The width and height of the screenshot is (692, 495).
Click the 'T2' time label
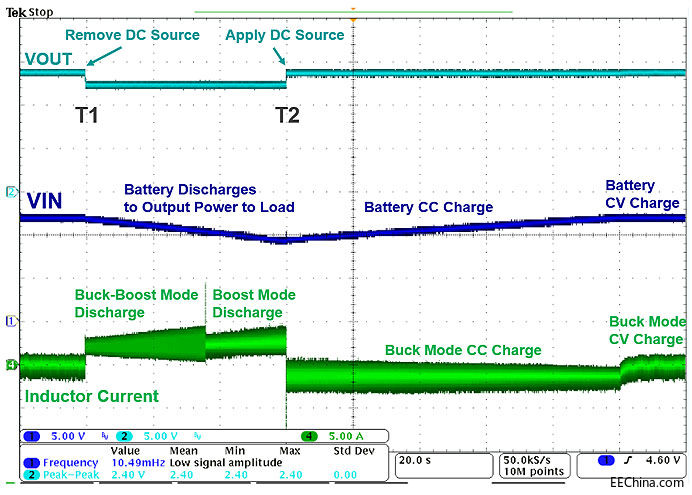[288, 115]
